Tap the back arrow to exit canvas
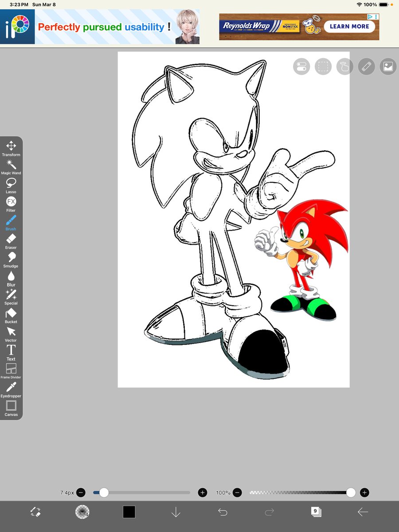Viewport: 399px width, 532px height. point(363,512)
